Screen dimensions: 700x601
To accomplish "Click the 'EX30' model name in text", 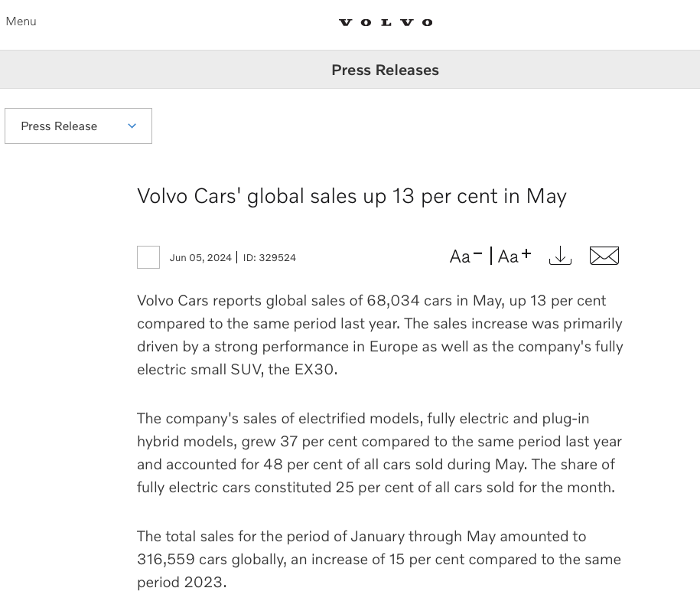I will tap(314, 369).
